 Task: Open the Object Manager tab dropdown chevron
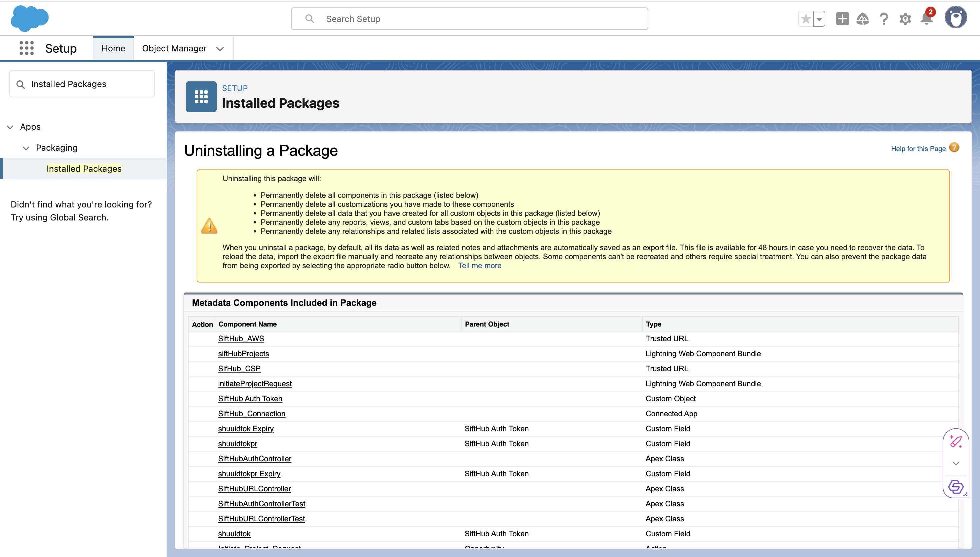[x=220, y=49]
